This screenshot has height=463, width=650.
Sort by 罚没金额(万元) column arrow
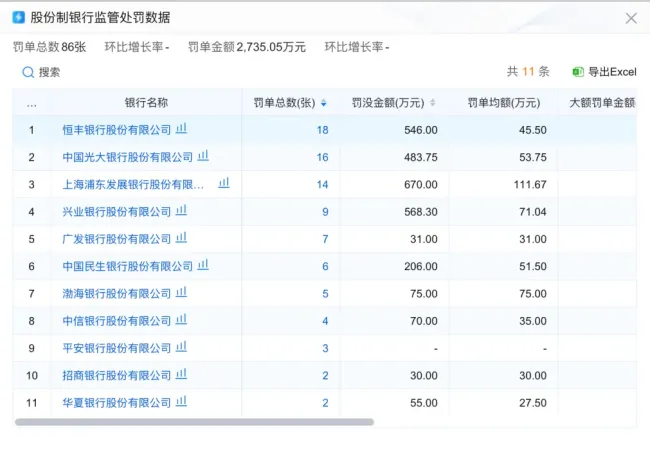click(432, 103)
